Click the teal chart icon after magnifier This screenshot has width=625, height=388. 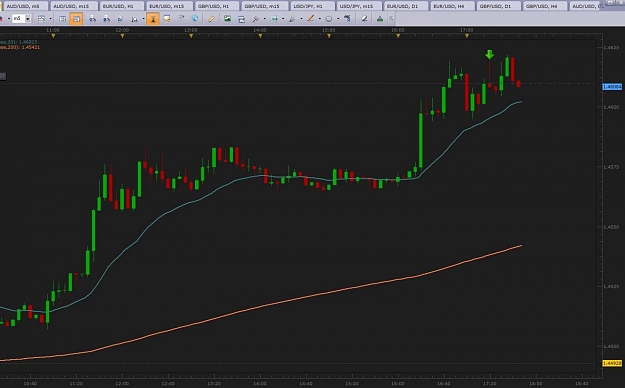(274, 18)
